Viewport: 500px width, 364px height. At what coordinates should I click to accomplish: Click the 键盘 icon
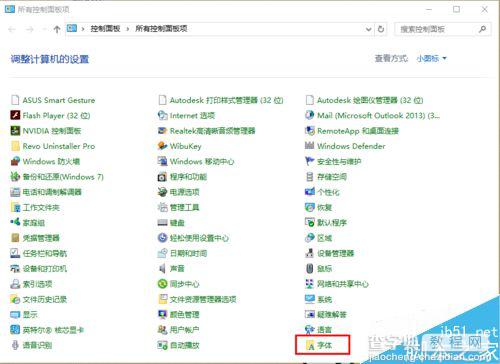click(162, 222)
